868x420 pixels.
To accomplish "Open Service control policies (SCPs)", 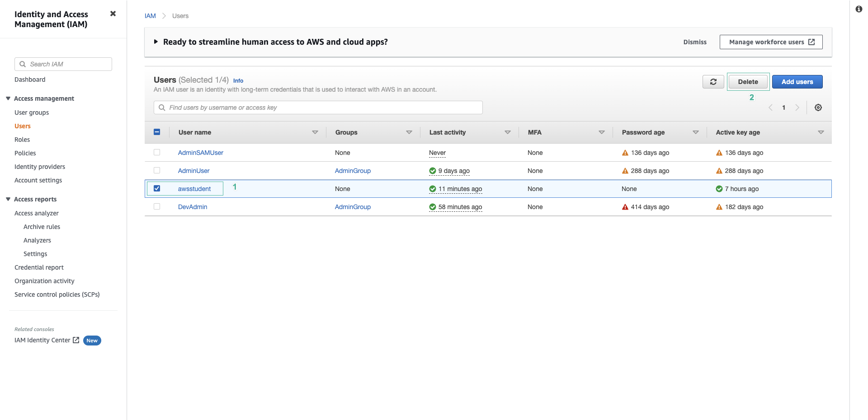I will [57, 294].
